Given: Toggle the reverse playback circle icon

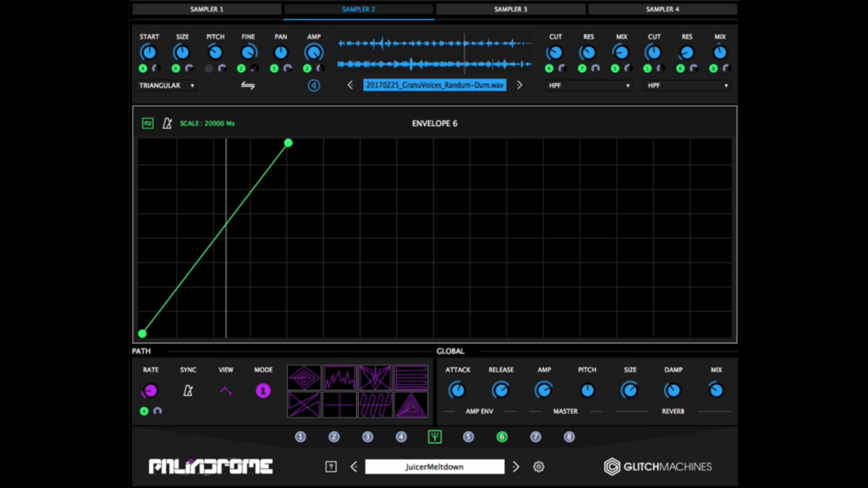Looking at the screenshot, I should (314, 85).
